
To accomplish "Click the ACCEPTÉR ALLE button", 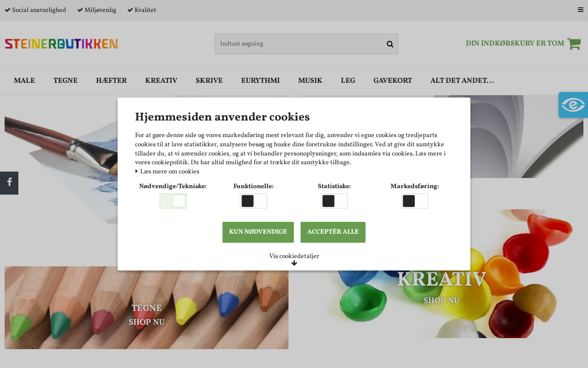I will pos(333,232).
